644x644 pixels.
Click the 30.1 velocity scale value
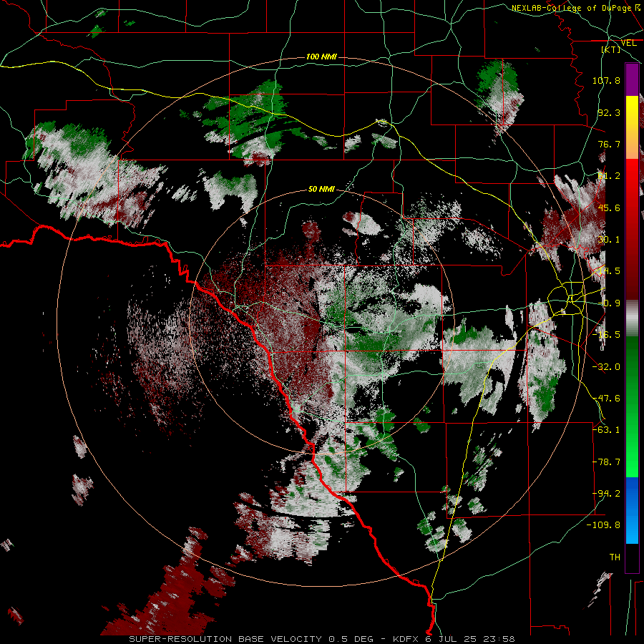(609, 240)
